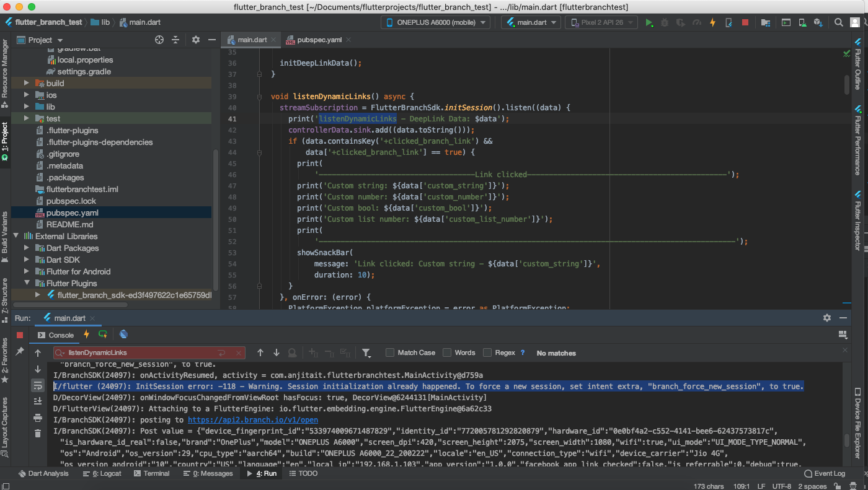Open Project panel settings gear

pyautogui.click(x=196, y=40)
